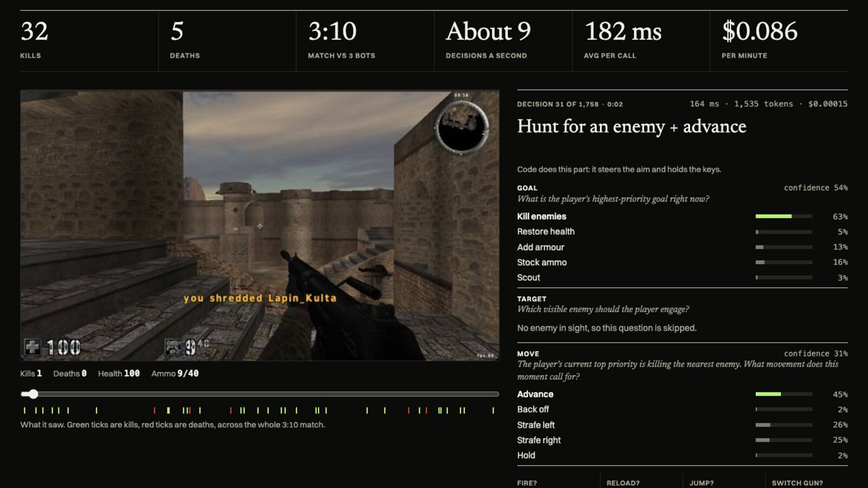868x488 pixels.
Task: Click the 63% bar for Kill enemies
Action: point(784,216)
